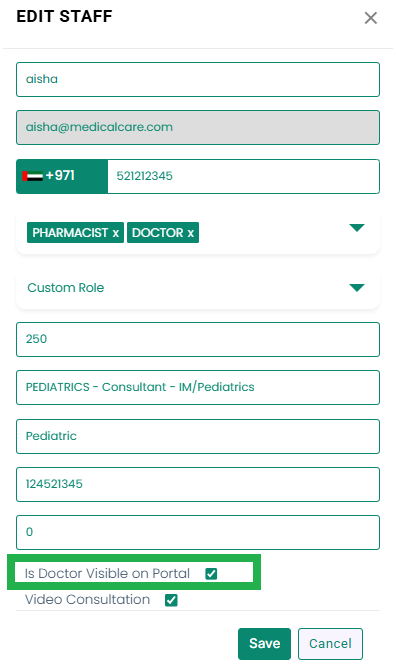Screen dimensions: 397x668
Task: Cancel editing the staff member
Action: pyautogui.click(x=330, y=643)
